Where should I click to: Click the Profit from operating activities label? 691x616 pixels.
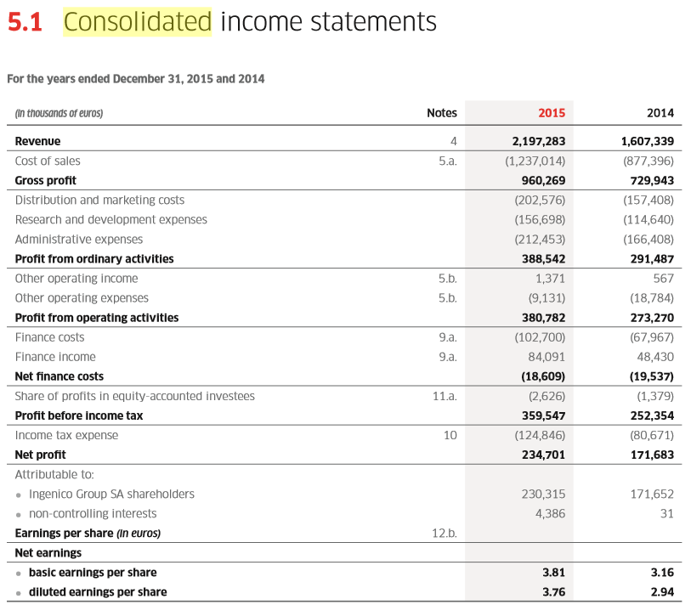(x=97, y=318)
